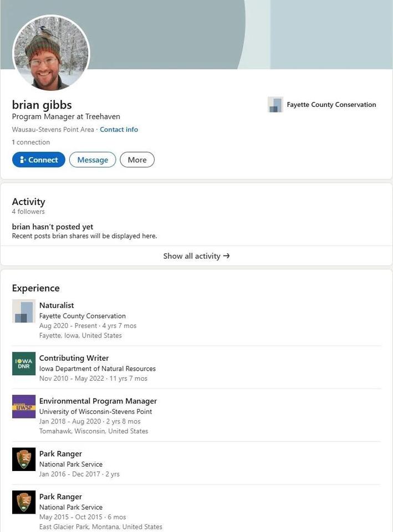Click the 4 followers text
The height and width of the screenshot is (532, 393).
pos(28,211)
